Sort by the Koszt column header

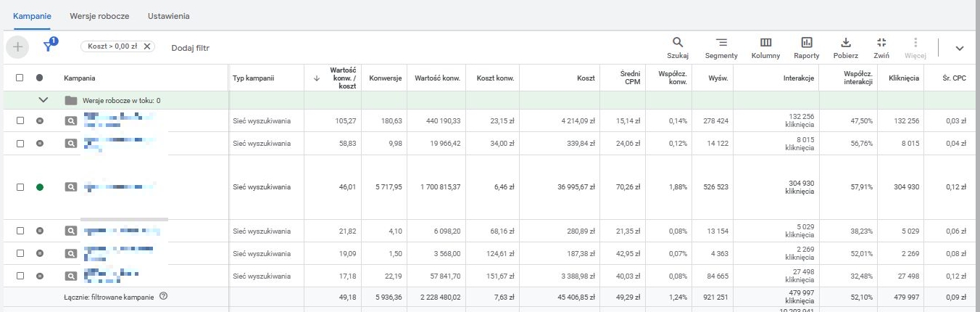coord(586,78)
